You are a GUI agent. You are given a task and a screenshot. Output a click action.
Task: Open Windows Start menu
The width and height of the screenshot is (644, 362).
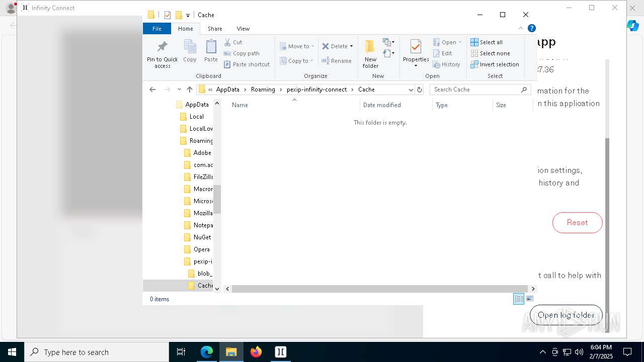(x=12, y=352)
